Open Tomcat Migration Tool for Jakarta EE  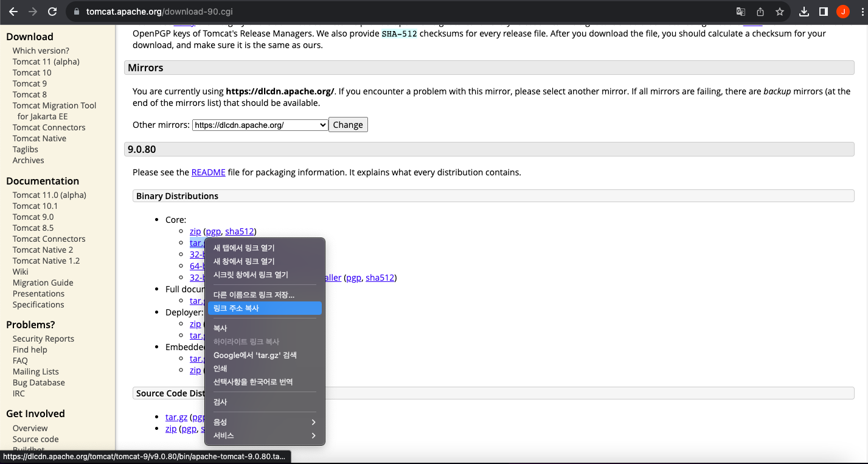click(x=55, y=111)
